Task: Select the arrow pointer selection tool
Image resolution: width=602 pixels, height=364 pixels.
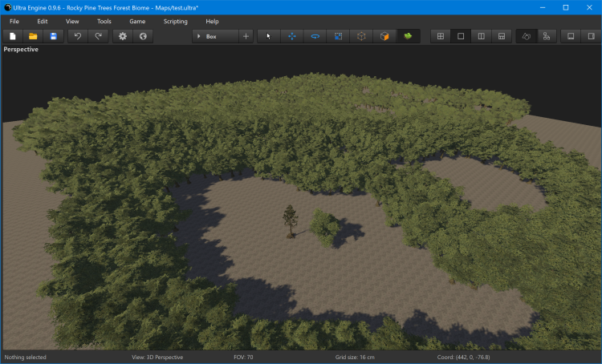Action: point(268,36)
